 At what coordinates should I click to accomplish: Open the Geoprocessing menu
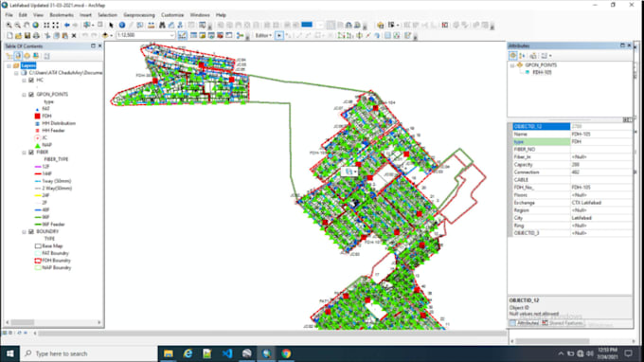pyautogui.click(x=139, y=15)
